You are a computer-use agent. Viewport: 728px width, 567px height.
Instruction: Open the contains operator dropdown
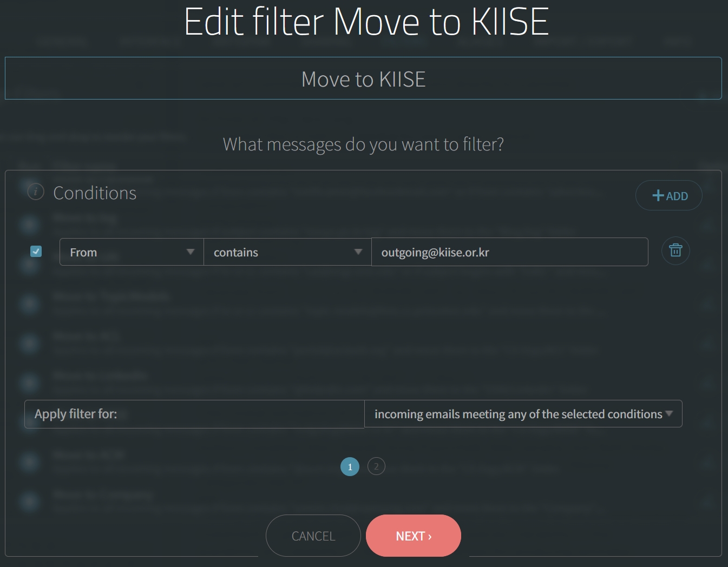coord(287,252)
